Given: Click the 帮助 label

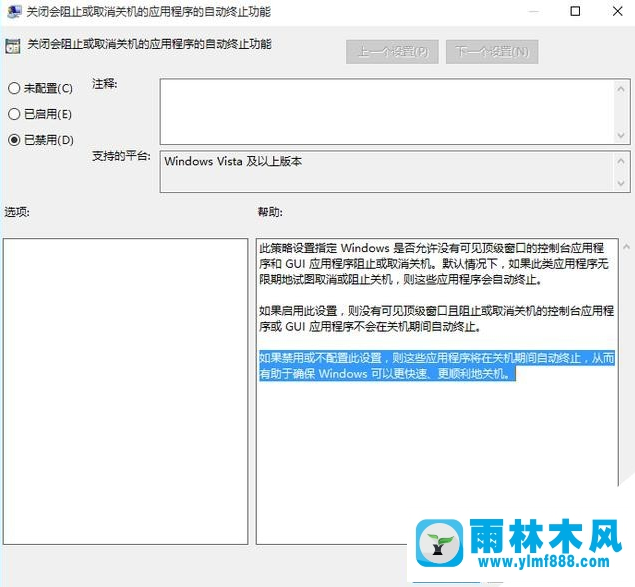Looking at the screenshot, I should pyautogui.click(x=270, y=212).
